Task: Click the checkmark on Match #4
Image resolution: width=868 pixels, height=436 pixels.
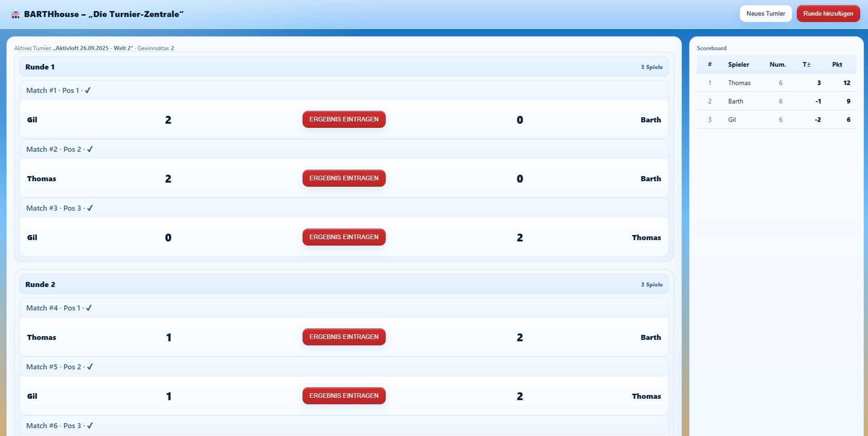Action: tap(89, 308)
